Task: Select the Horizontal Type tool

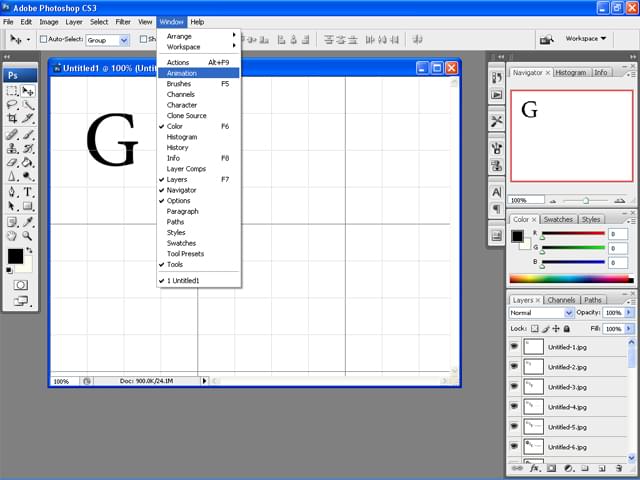Action: pos(28,192)
